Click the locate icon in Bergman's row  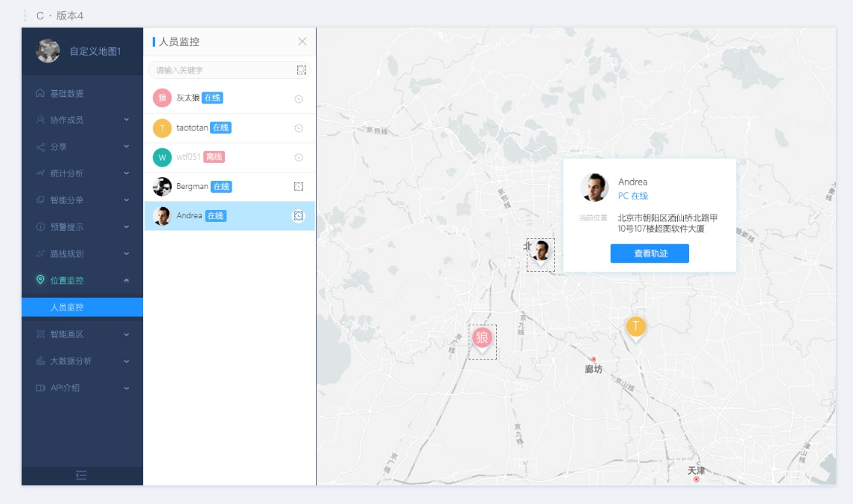tap(299, 187)
